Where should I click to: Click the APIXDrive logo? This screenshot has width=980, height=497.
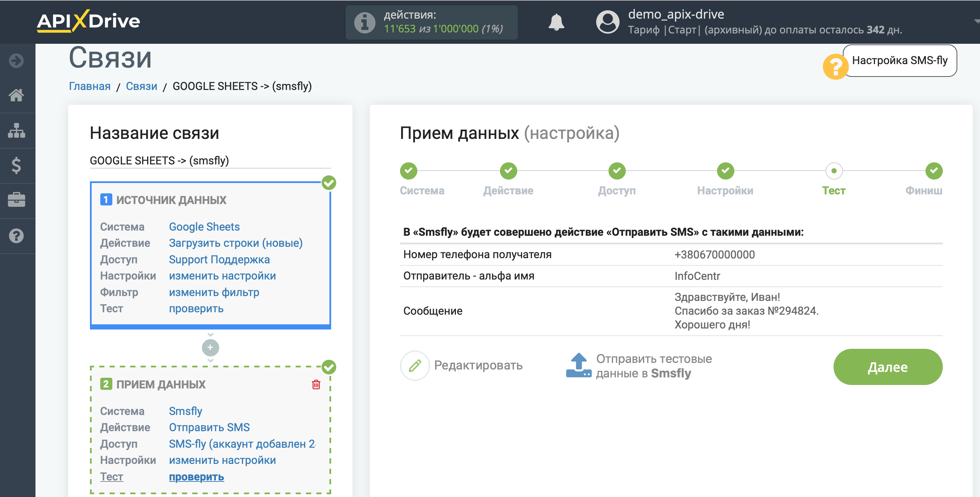pyautogui.click(x=88, y=21)
